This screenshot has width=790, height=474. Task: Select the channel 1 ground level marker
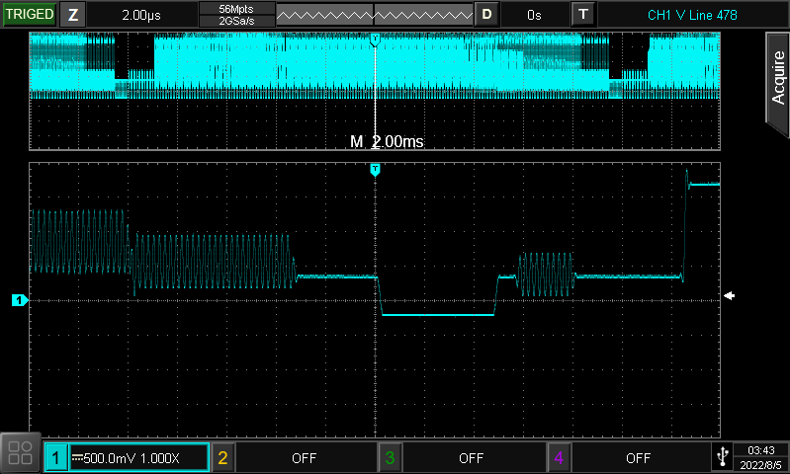17,299
